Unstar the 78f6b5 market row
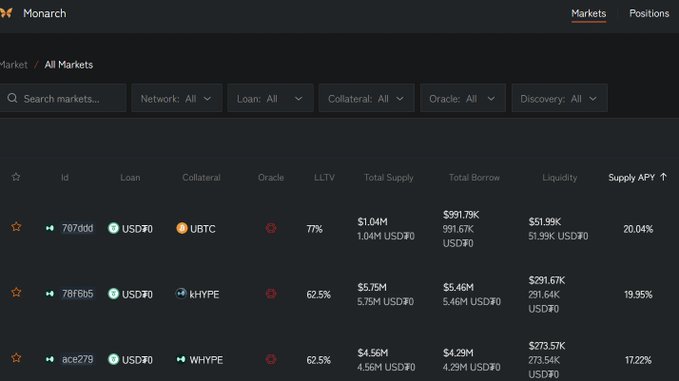The width and height of the screenshot is (679, 381). click(x=16, y=293)
